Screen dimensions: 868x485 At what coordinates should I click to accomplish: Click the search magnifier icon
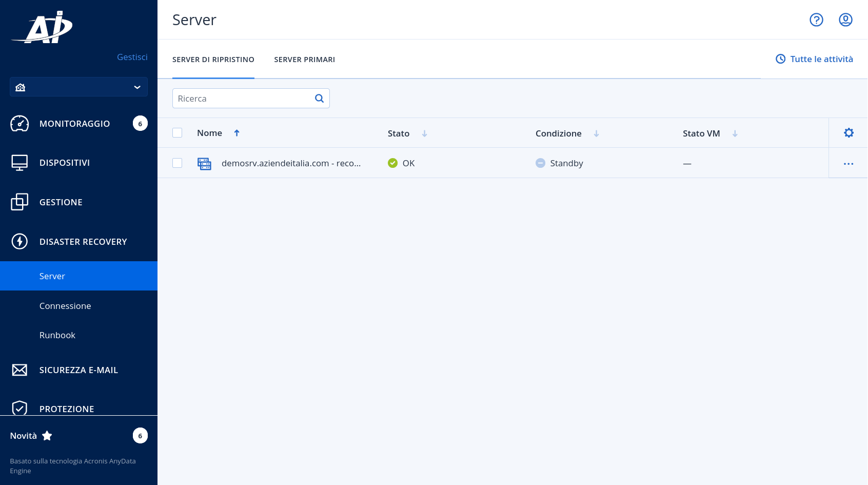tap(319, 99)
